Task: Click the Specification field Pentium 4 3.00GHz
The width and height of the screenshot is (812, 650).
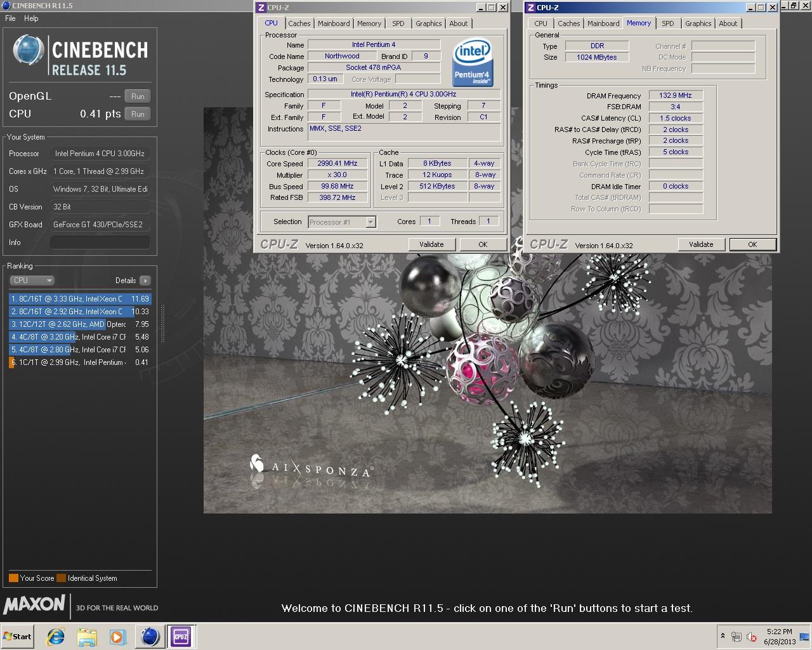Action: click(x=403, y=95)
